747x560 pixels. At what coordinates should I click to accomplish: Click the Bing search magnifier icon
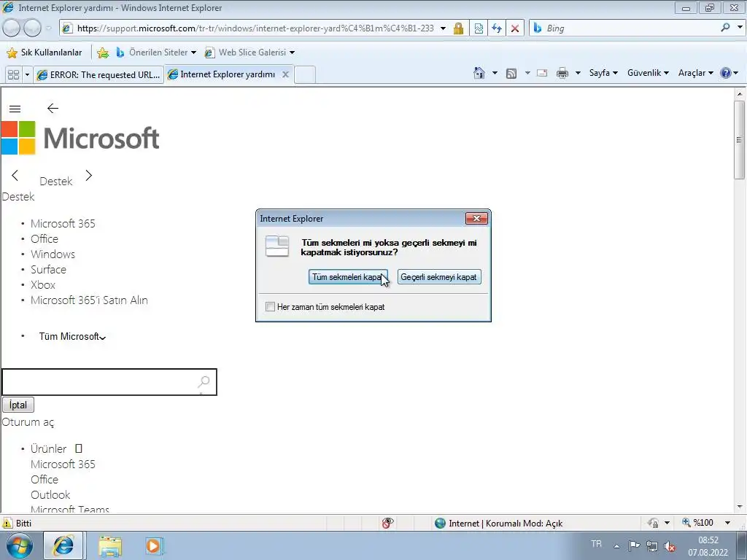point(726,28)
